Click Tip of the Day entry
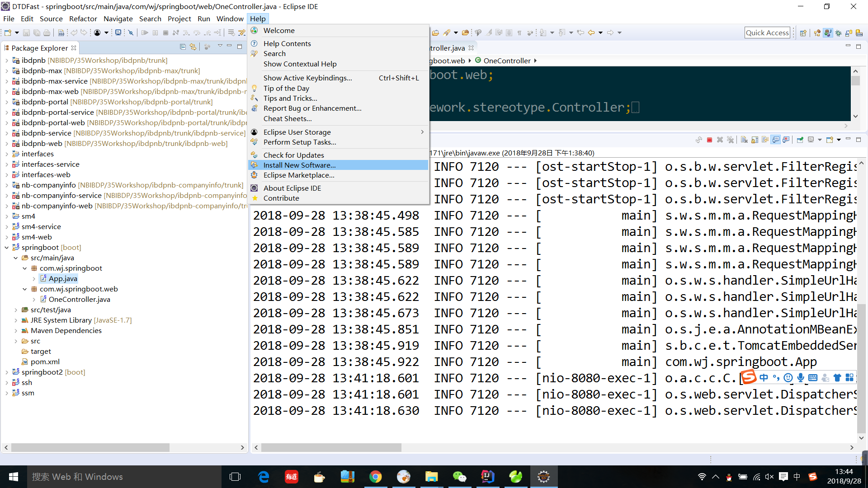Image resolution: width=868 pixels, height=488 pixels. (338, 88)
